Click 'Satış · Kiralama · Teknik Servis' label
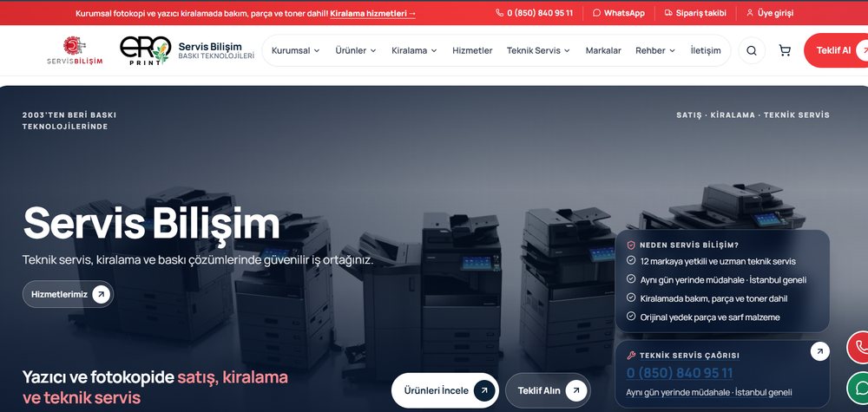Viewport: 868px width, 412px height. (753, 115)
